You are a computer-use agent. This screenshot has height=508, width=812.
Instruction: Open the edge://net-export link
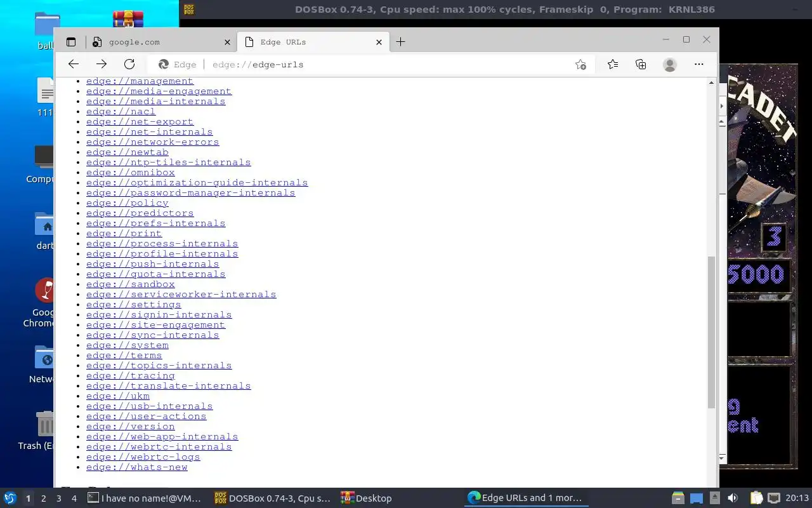(x=140, y=121)
